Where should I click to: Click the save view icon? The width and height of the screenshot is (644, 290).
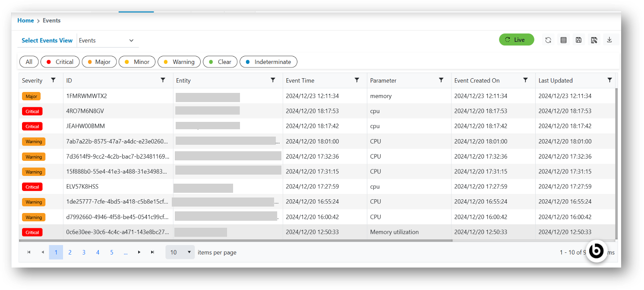(579, 40)
